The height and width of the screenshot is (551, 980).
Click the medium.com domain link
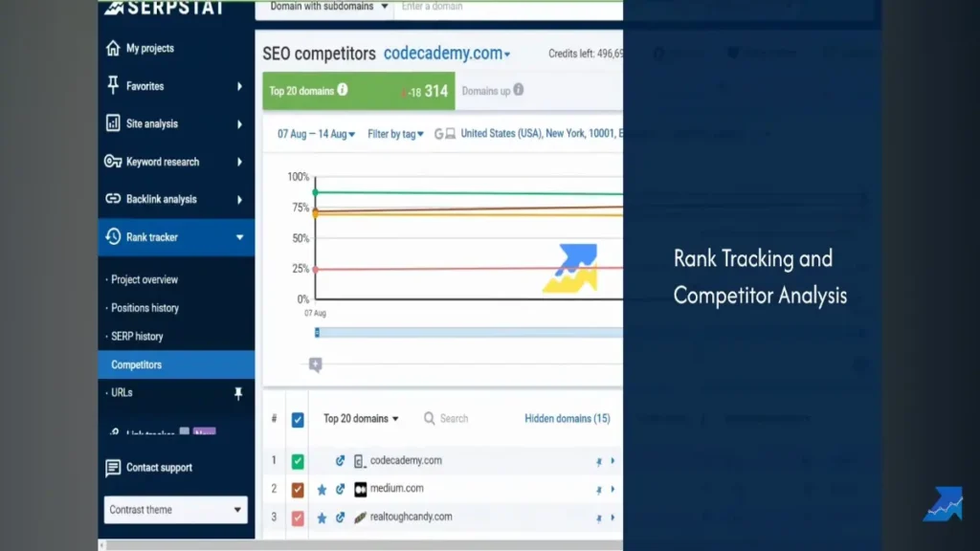click(397, 488)
